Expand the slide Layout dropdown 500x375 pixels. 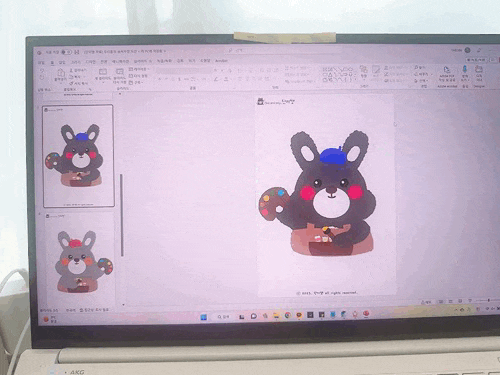pos(139,69)
